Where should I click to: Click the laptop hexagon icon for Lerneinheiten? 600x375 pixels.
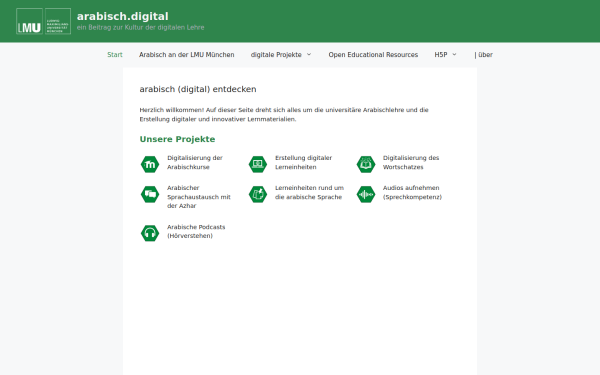[258, 165]
